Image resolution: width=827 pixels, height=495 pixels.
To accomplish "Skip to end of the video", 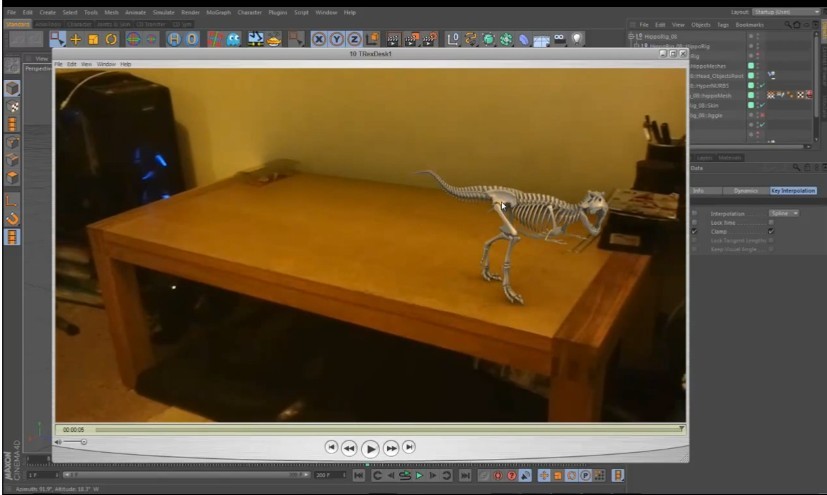I will (409, 447).
